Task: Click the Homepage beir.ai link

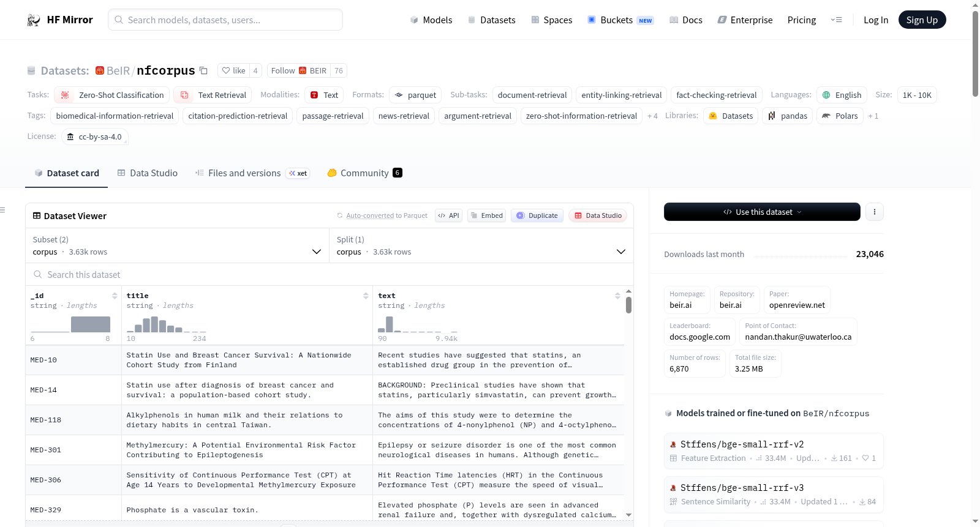Action: pyautogui.click(x=687, y=300)
